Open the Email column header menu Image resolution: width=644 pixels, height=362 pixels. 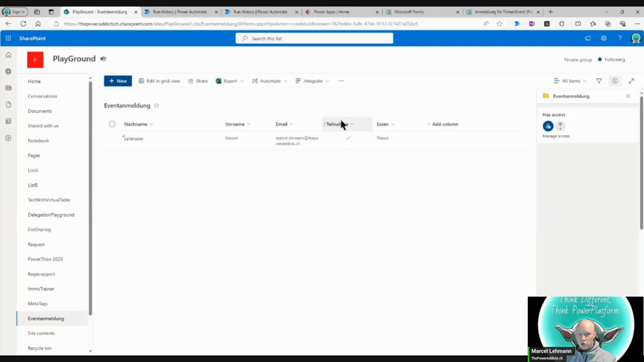coord(284,124)
